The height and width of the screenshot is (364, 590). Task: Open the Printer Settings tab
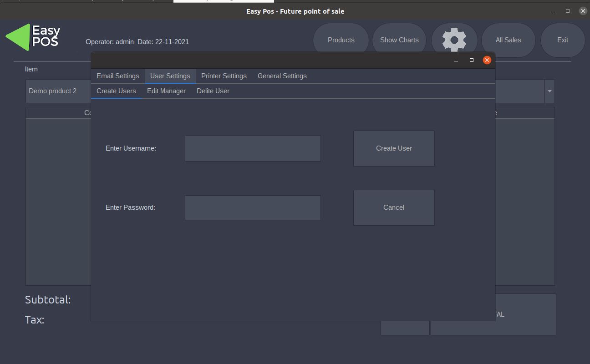(224, 76)
